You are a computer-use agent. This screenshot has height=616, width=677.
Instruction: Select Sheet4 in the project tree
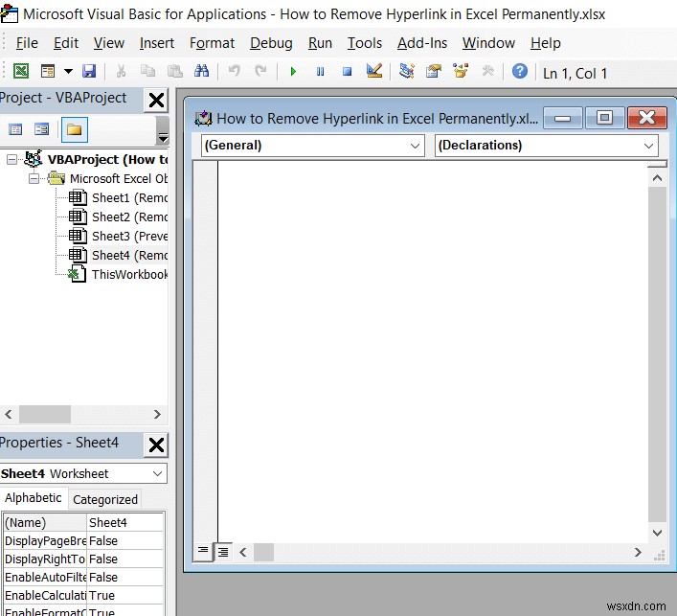(x=118, y=255)
